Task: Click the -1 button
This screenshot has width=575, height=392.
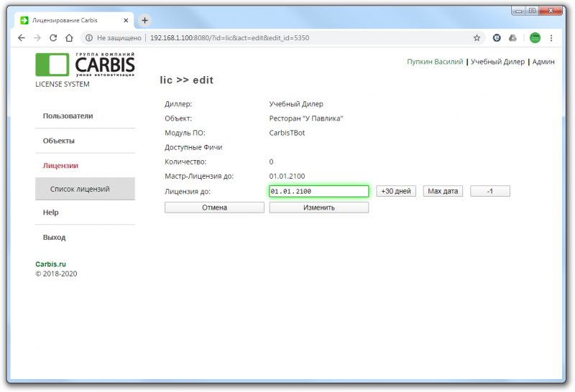Action: click(489, 191)
